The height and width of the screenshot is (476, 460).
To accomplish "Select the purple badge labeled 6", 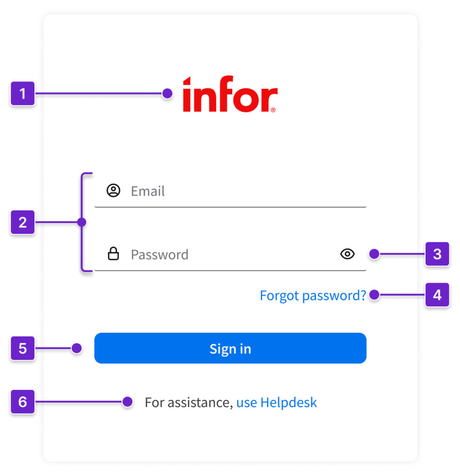I will (x=23, y=402).
